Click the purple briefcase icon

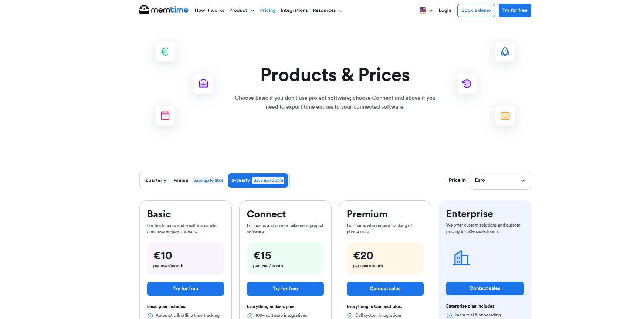(x=203, y=84)
